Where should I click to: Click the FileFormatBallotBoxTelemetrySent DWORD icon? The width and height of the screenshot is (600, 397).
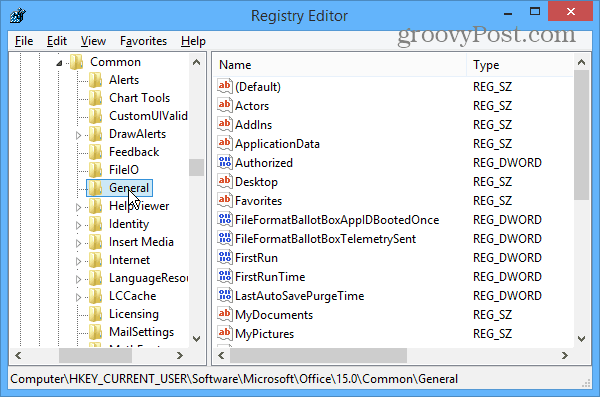tap(225, 238)
